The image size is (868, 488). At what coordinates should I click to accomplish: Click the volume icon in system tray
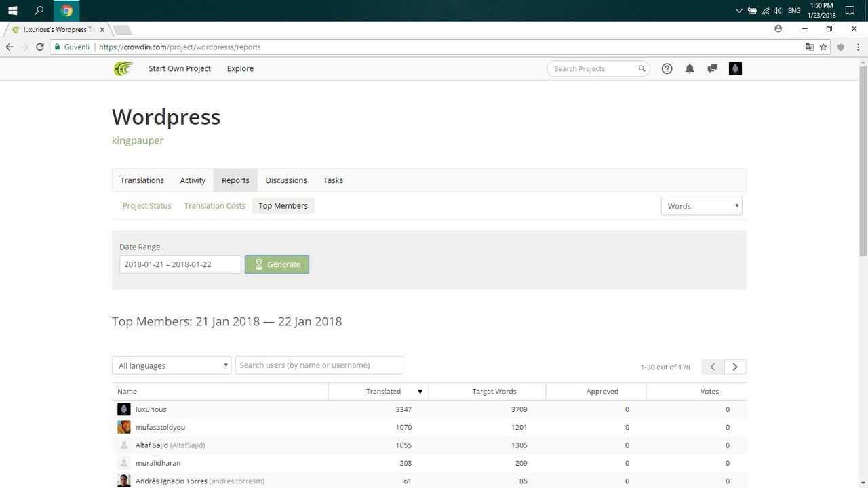[x=778, y=11]
